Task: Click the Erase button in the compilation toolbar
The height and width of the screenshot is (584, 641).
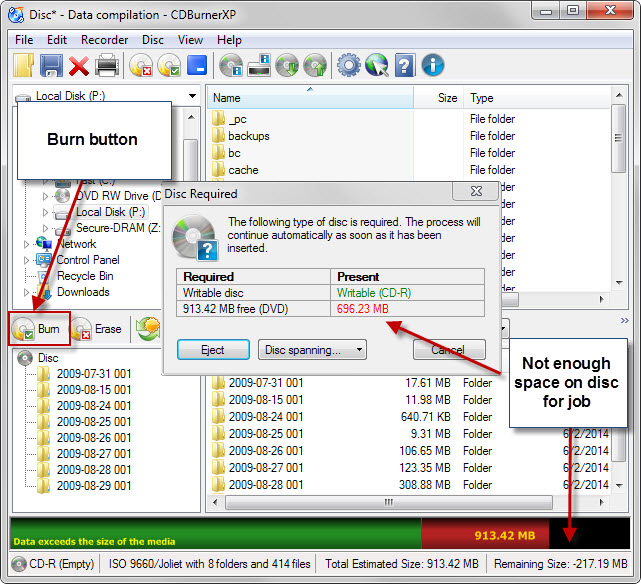Action: (97, 329)
